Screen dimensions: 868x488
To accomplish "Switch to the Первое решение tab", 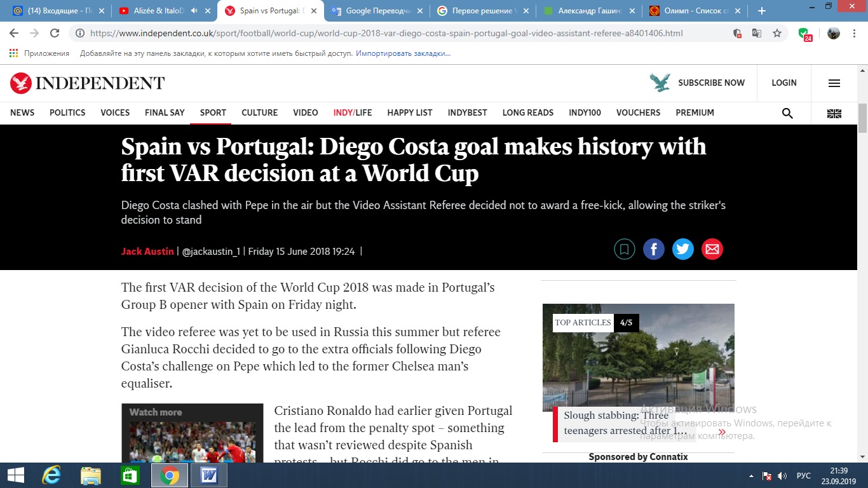I will coord(482,11).
